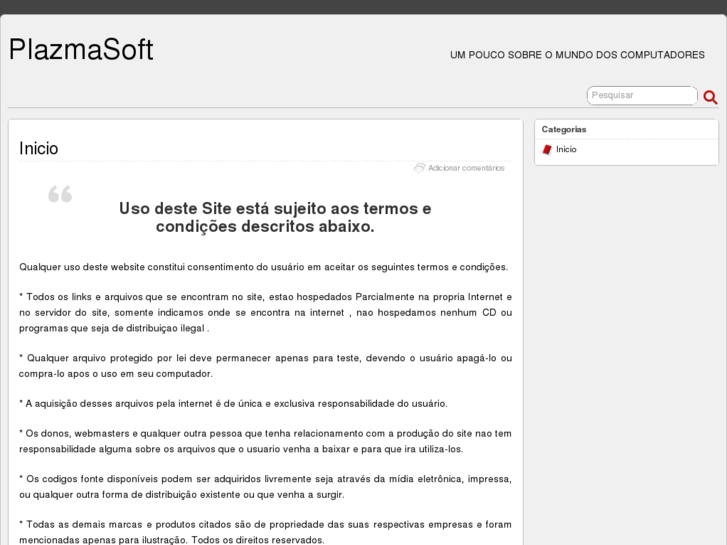Open the Inicio post title
The width and height of the screenshot is (727, 545).
(38, 148)
